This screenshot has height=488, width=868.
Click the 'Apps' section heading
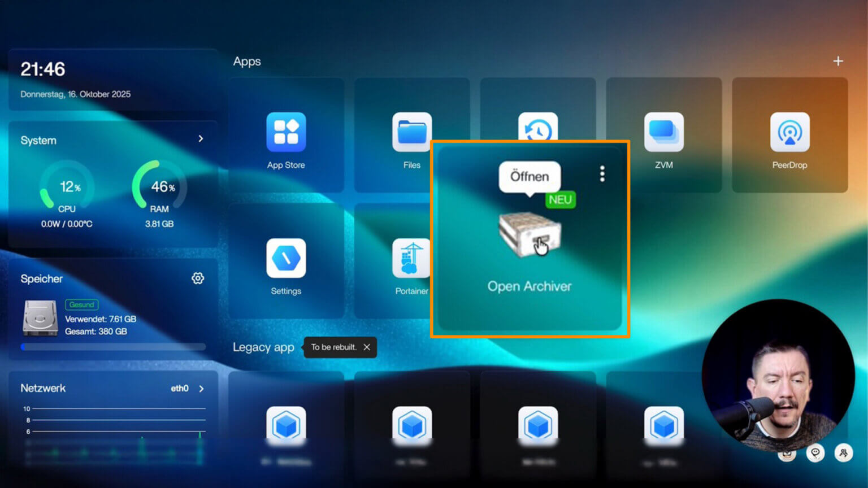coord(247,61)
